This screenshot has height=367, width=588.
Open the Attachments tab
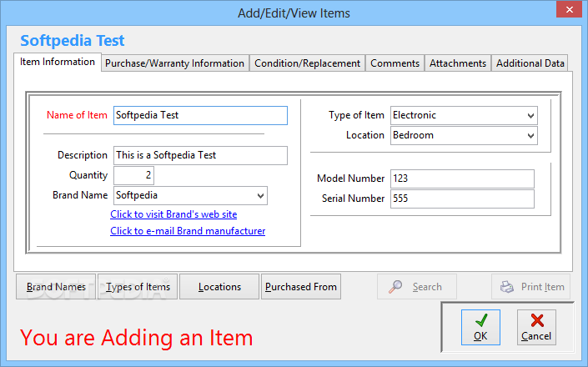pyautogui.click(x=458, y=63)
